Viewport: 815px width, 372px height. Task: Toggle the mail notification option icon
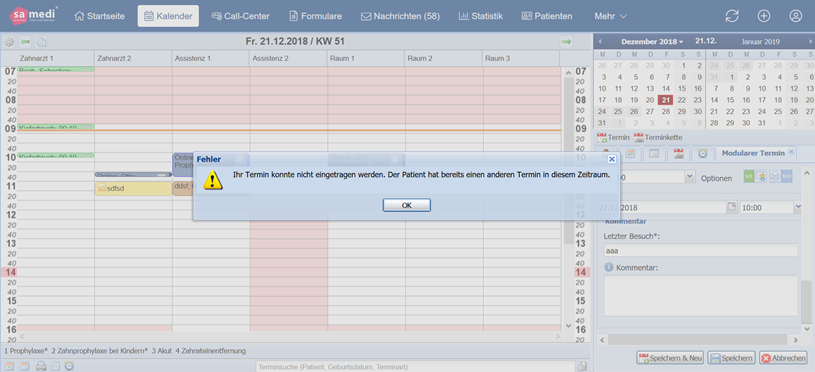click(760, 177)
